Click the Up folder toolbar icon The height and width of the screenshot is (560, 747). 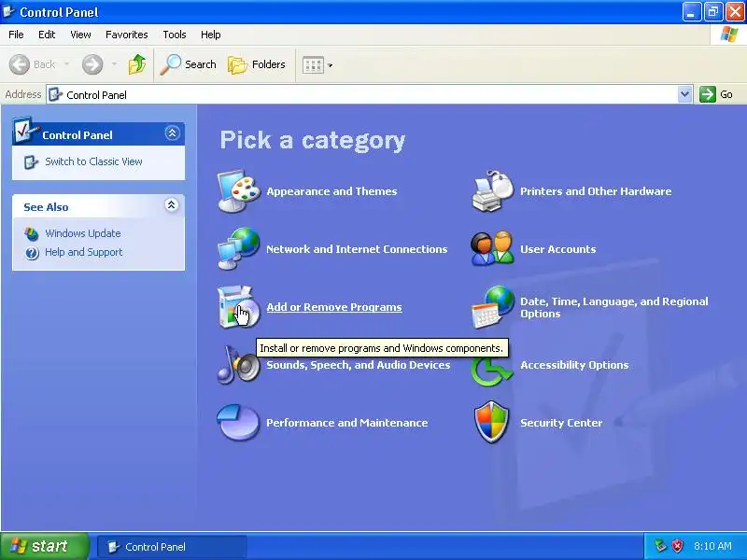137,64
